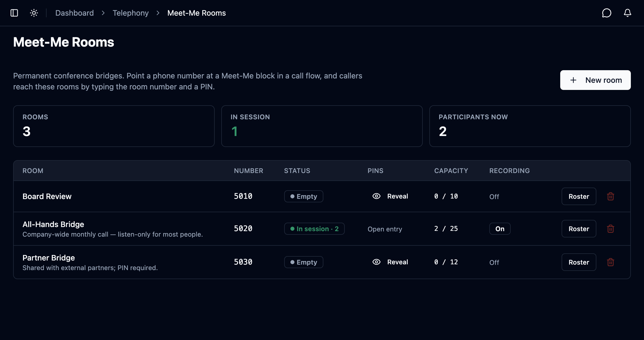644x340 pixels.
Task: Select the Board Review room name
Action: click(47, 196)
